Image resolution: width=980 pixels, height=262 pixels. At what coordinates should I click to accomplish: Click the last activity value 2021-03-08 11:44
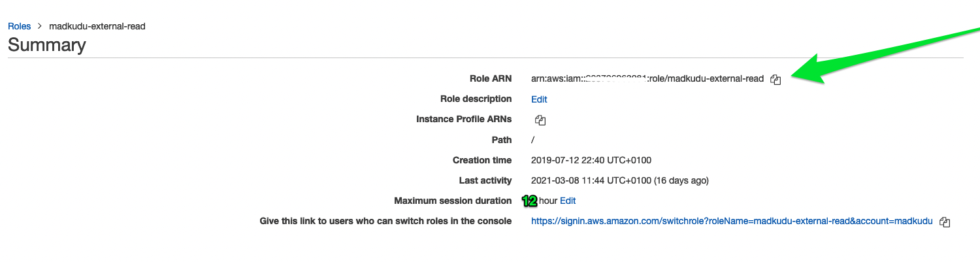(x=620, y=180)
